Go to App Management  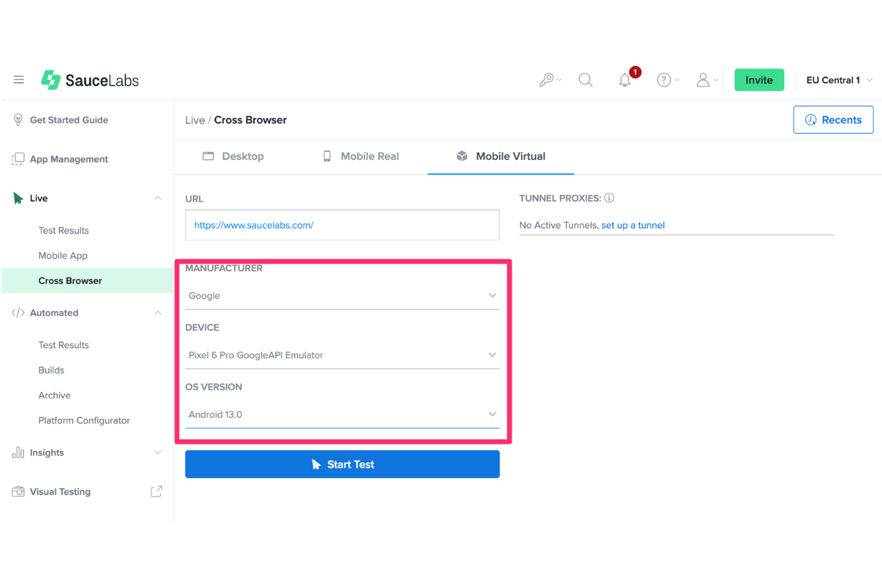click(69, 159)
